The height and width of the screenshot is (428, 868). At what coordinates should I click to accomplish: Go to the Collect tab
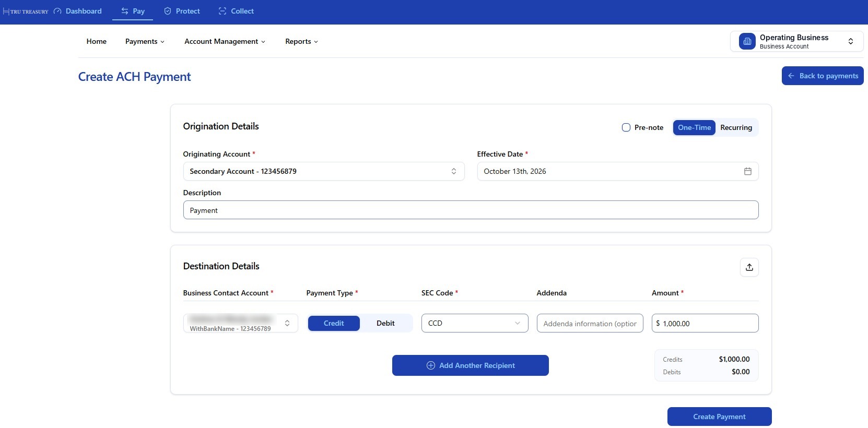[236, 11]
